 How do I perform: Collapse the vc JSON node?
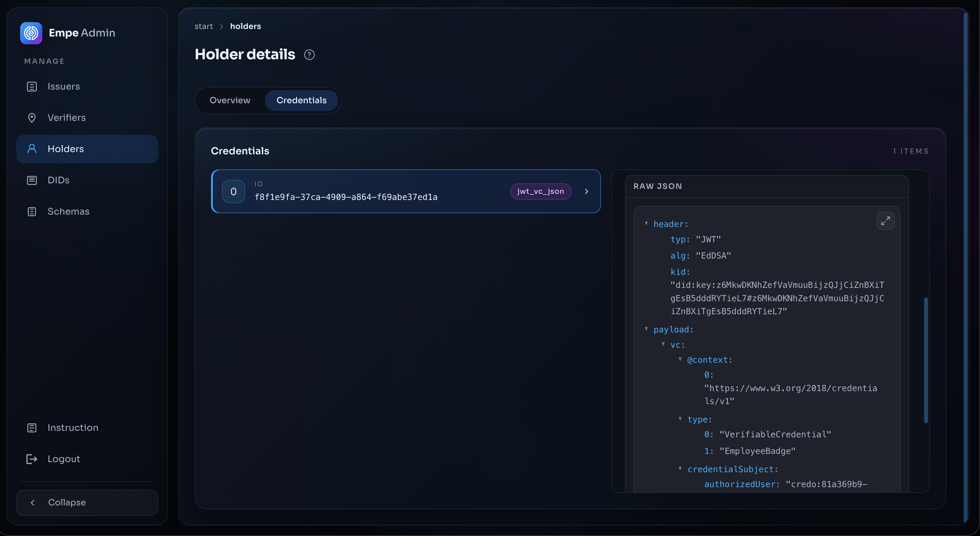(x=663, y=344)
